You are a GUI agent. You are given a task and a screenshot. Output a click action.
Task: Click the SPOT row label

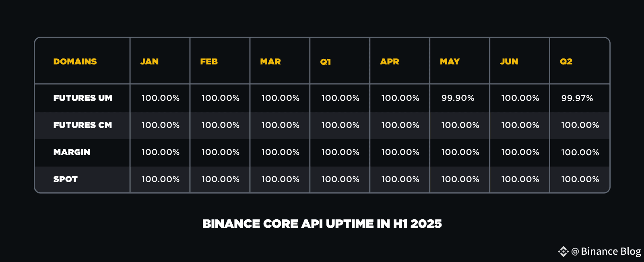[x=65, y=179]
